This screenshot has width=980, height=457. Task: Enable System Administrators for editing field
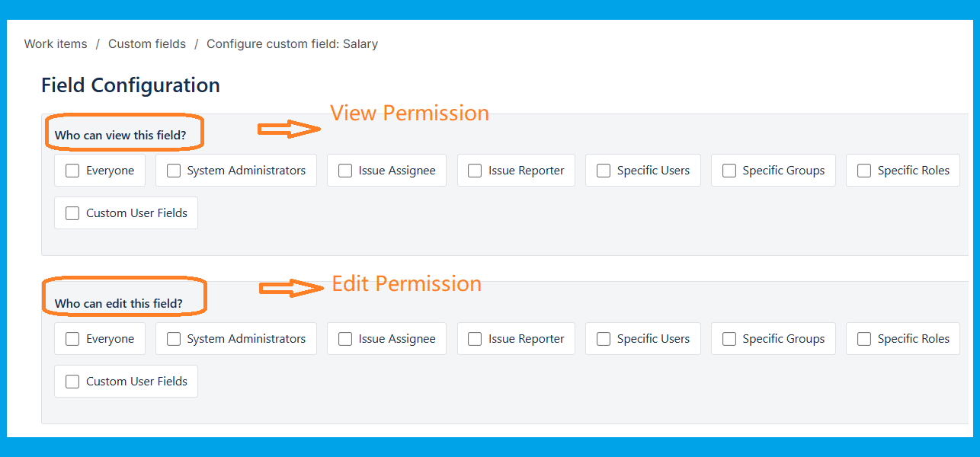tap(174, 340)
